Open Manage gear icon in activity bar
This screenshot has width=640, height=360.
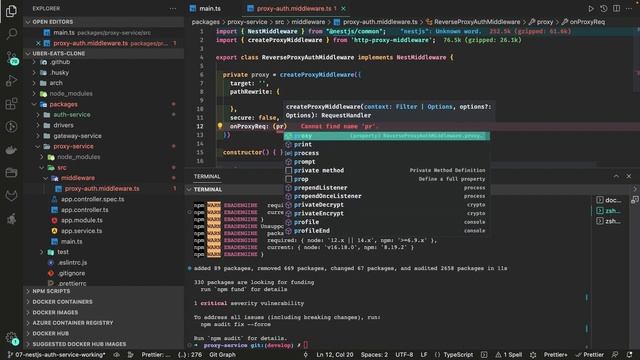[11, 338]
